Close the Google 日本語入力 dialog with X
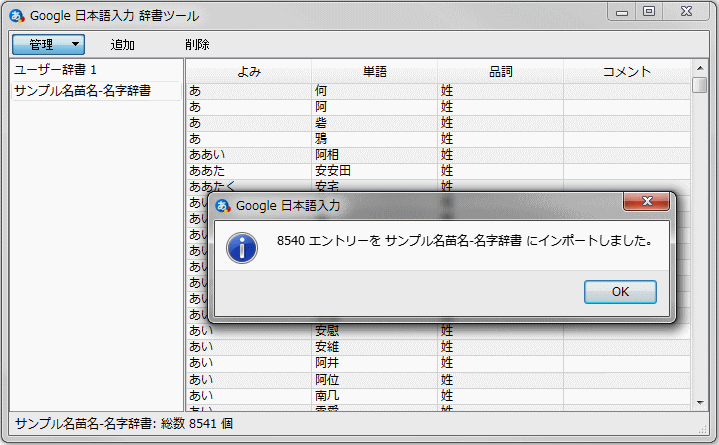Image resolution: width=719 pixels, height=445 pixels. click(x=647, y=201)
